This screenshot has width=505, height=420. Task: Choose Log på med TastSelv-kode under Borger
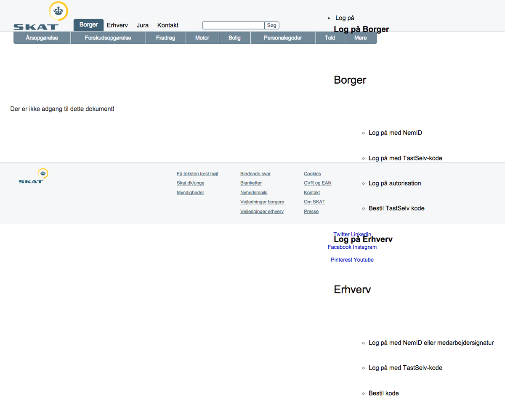point(405,158)
